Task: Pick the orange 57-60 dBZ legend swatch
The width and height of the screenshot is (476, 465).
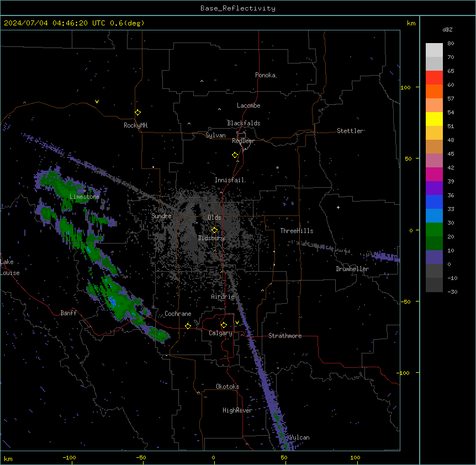Action: (x=434, y=91)
